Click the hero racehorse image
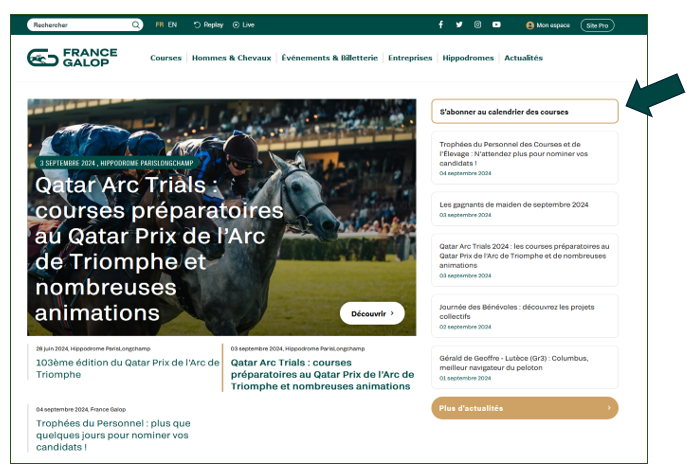The width and height of the screenshot is (691, 475). (222, 217)
